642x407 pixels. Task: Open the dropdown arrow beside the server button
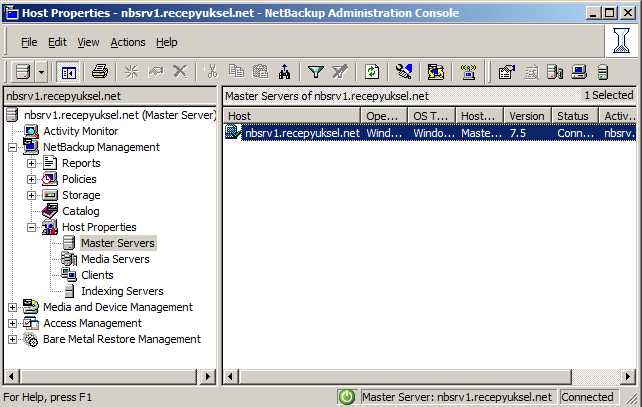[x=41, y=72]
